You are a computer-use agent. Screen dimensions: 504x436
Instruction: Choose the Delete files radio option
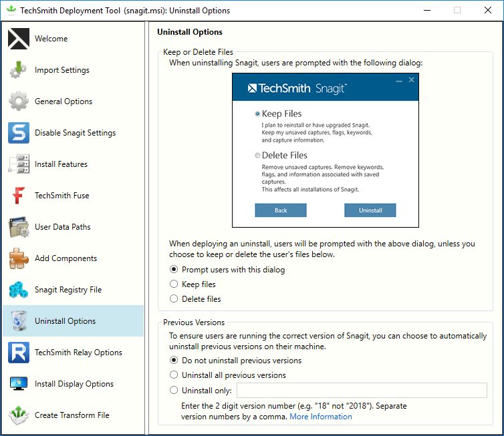(x=195, y=299)
